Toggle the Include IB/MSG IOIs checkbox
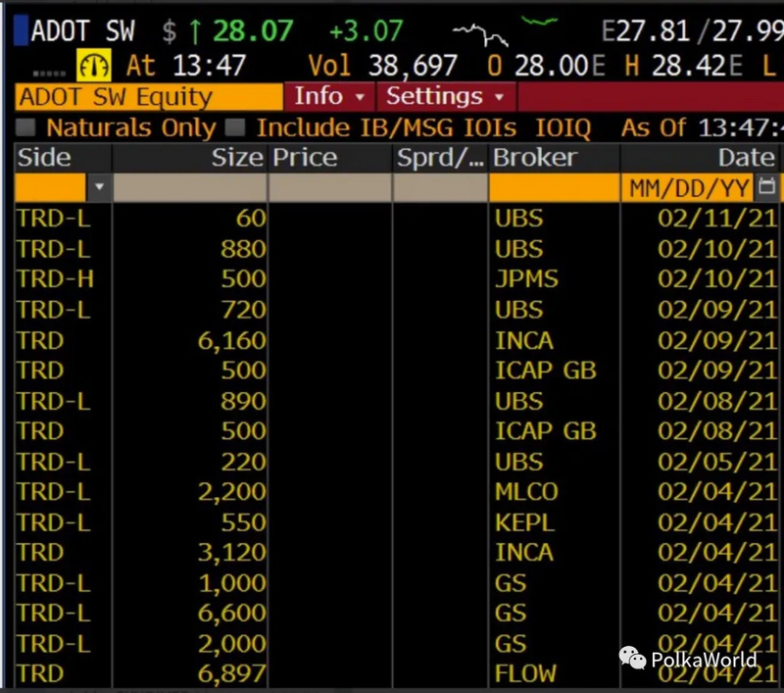Image resolution: width=784 pixels, height=693 pixels. pyautogui.click(x=234, y=127)
